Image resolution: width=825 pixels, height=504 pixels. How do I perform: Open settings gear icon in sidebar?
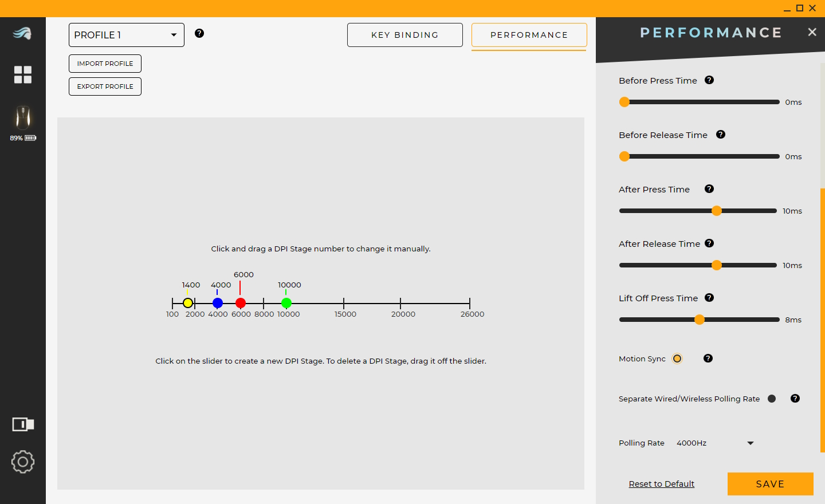click(23, 462)
